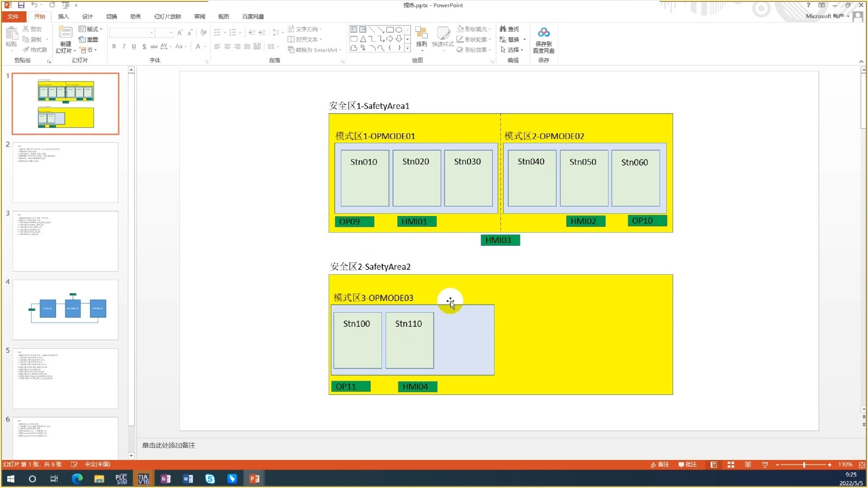
Task: Open reading view from status bar
Action: point(748,465)
